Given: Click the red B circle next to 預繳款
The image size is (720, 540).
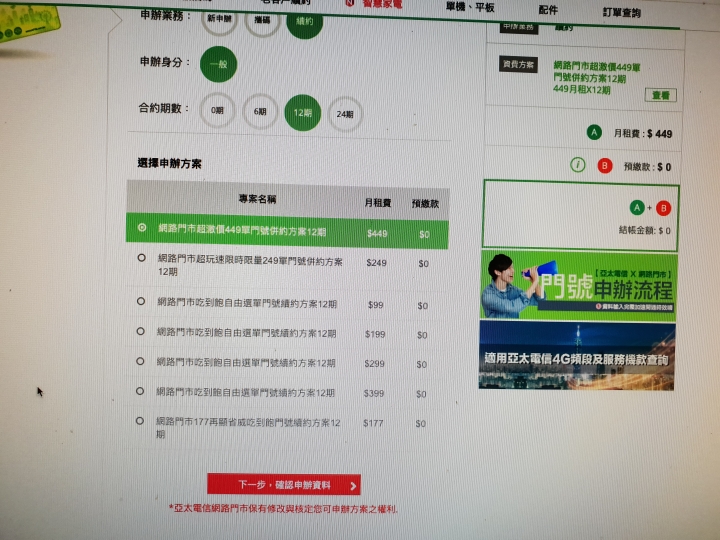Looking at the screenshot, I should pyautogui.click(x=605, y=165).
